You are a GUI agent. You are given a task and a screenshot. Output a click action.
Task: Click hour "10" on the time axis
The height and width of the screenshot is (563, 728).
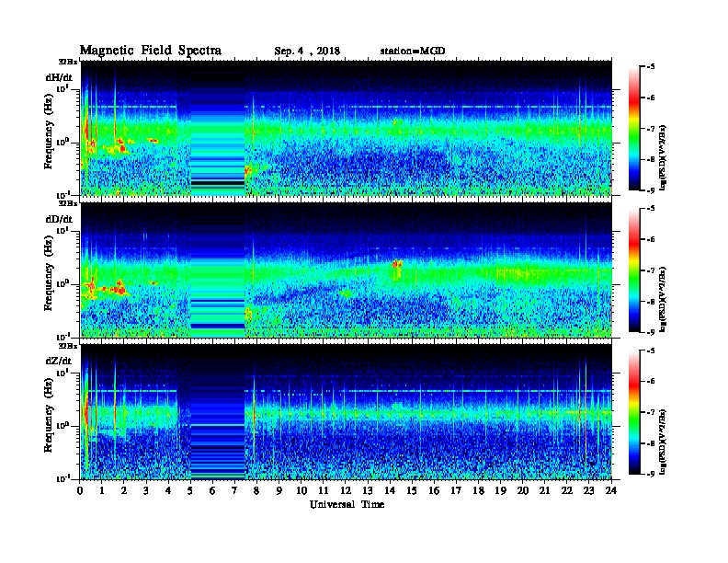pyautogui.click(x=301, y=491)
